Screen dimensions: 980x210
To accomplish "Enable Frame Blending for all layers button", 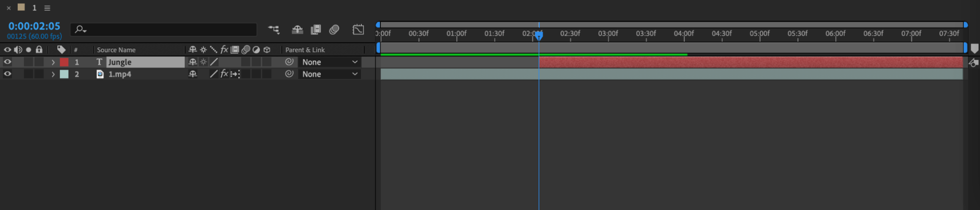I will [316, 30].
